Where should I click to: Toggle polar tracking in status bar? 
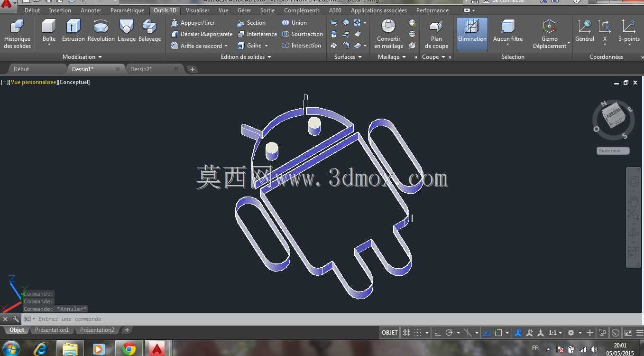point(449,333)
